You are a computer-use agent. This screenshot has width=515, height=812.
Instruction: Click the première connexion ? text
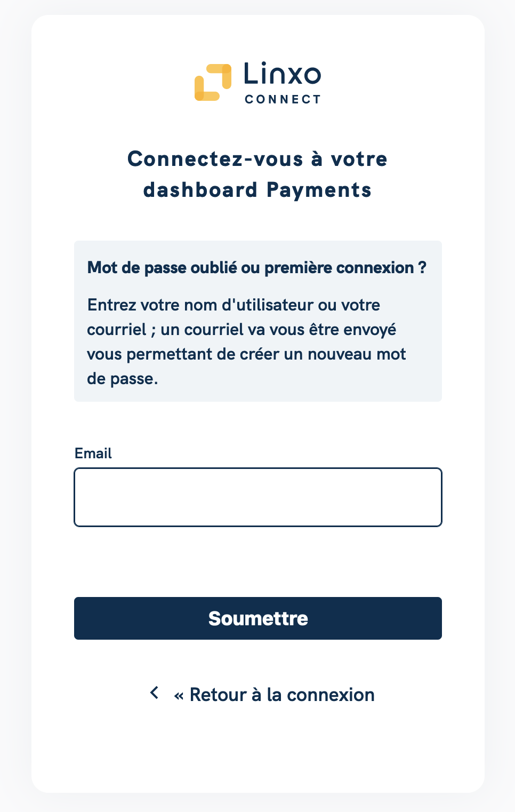click(345, 267)
